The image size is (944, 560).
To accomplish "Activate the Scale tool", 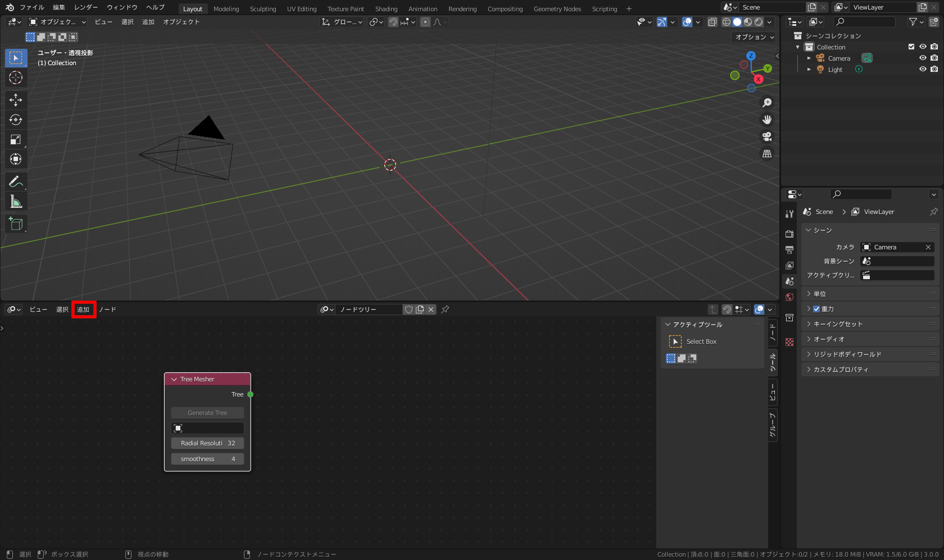I will (16, 139).
